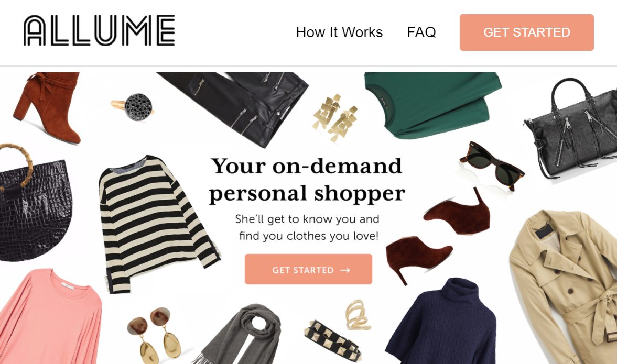Click the header GET STARTED button
This screenshot has width=617, height=364.
point(526,32)
